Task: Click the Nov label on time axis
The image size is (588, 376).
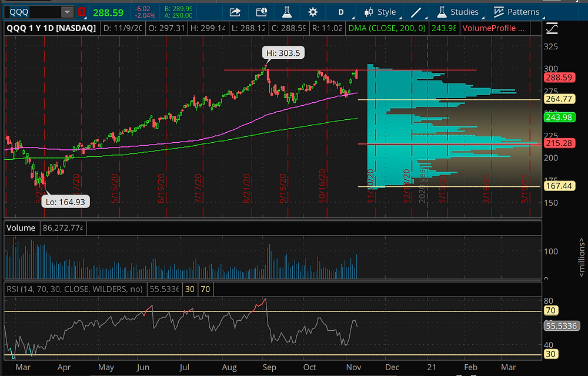Action: pyautogui.click(x=353, y=367)
